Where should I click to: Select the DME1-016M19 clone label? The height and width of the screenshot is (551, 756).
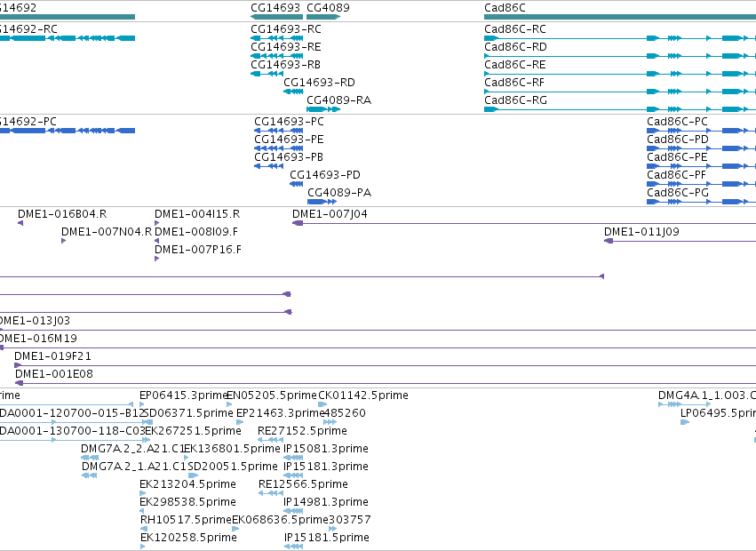[x=38, y=339]
